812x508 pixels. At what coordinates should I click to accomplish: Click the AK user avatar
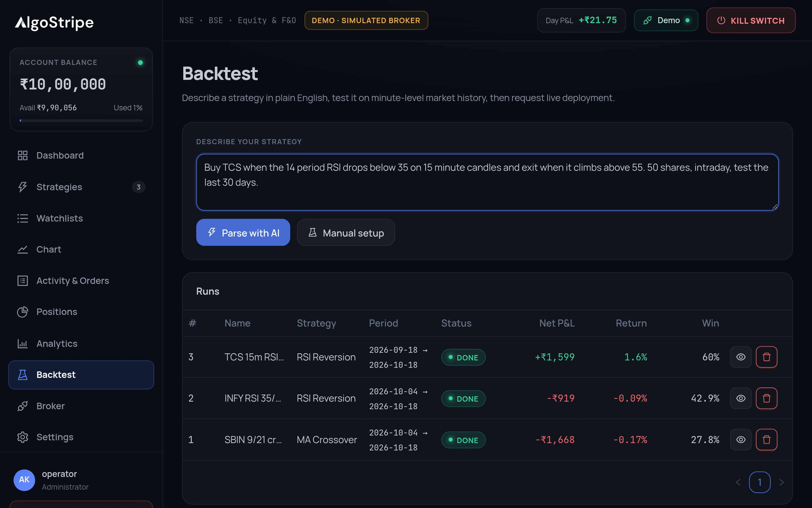pyautogui.click(x=24, y=480)
